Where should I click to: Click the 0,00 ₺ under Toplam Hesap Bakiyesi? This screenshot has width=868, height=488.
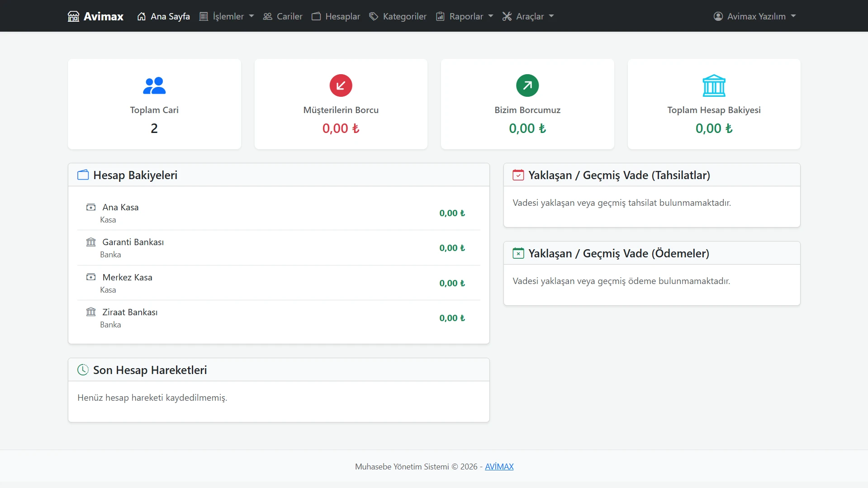click(x=714, y=128)
